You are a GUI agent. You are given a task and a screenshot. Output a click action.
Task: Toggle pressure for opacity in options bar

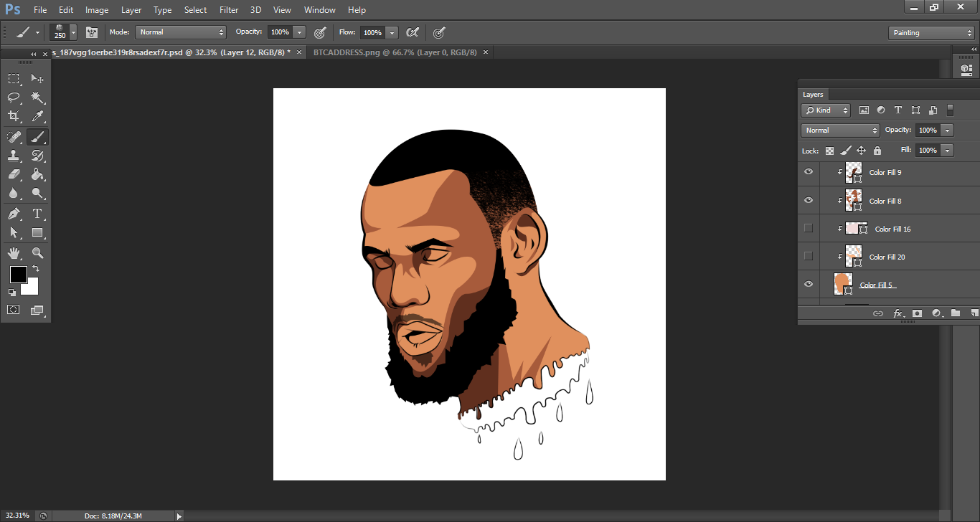coord(320,32)
